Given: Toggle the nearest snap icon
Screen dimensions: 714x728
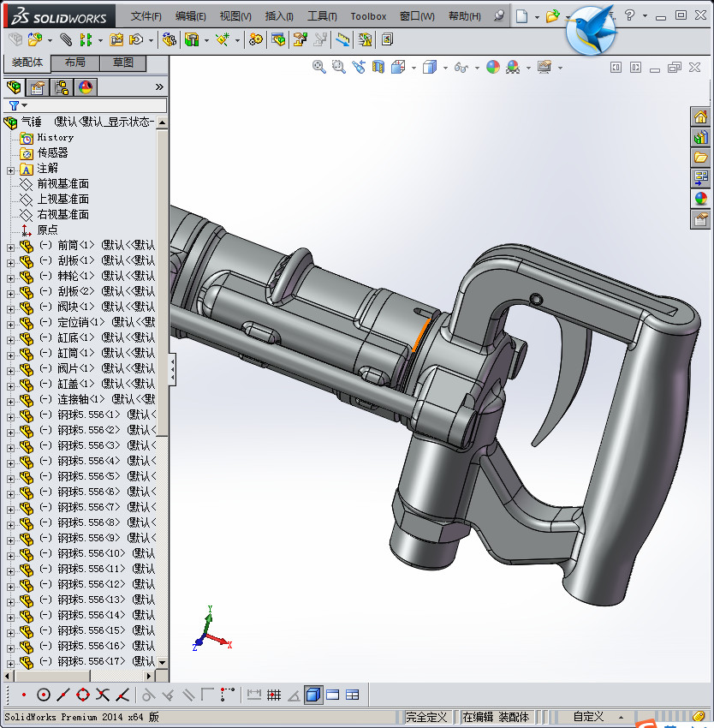Looking at the screenshot, I should pos(122,695).
